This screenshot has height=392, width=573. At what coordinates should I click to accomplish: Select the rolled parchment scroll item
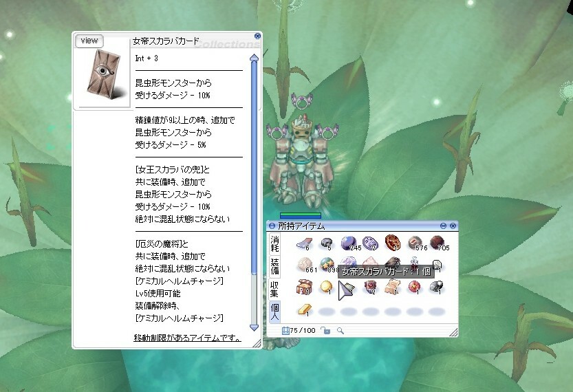pyautogui.click(x=393, y=287)
